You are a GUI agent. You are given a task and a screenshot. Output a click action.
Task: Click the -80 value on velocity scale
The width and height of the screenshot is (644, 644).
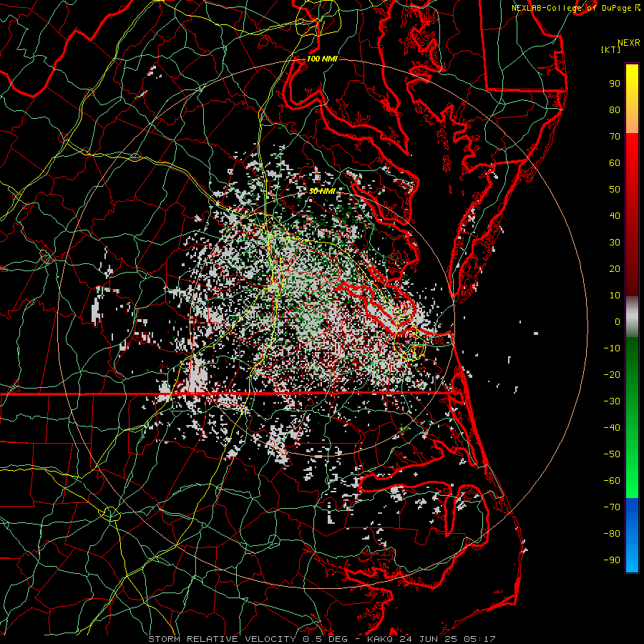click(x=612, y=534)
